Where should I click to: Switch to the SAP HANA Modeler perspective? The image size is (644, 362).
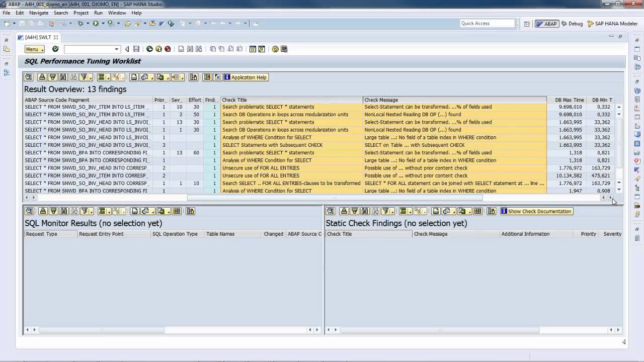pos(612,24)
